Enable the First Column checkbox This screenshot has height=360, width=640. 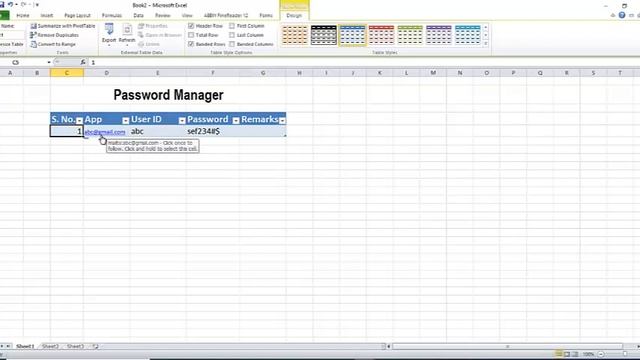coord(232,26)
